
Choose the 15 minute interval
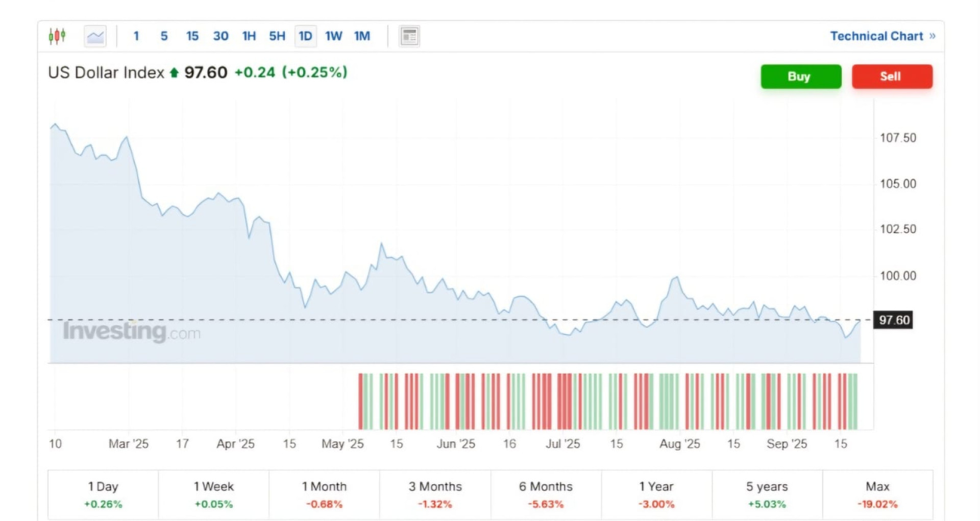point(192,36)
